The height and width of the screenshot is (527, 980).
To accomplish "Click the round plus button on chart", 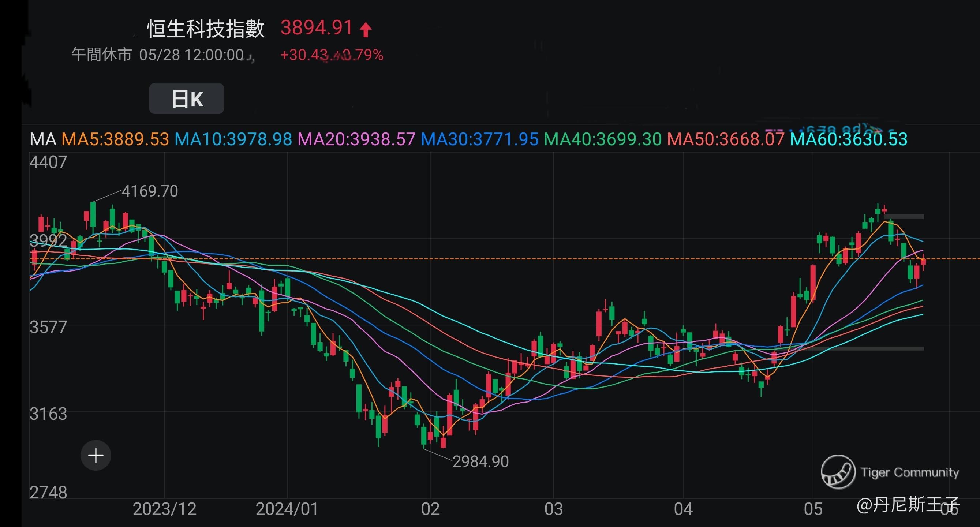I will [x=96, y=456].
